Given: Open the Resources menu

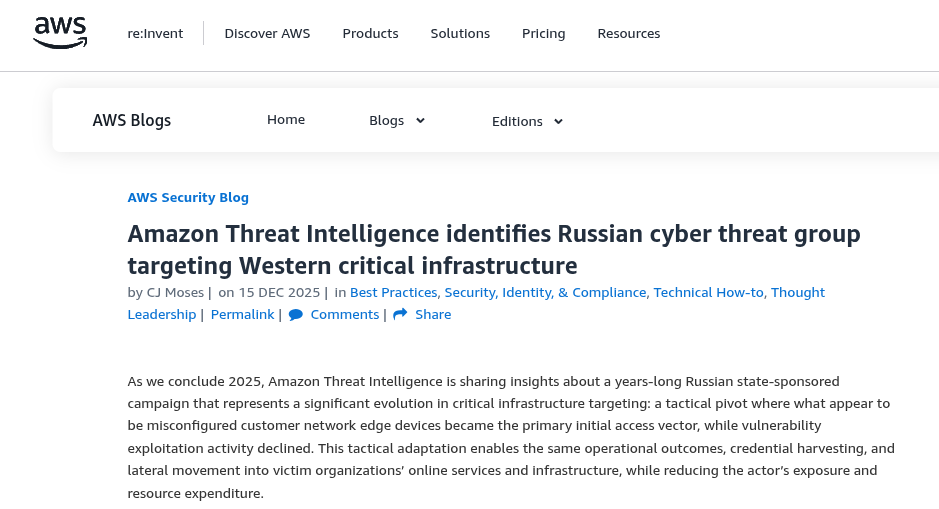Looking at the screenshot, I should coord(628,33).
